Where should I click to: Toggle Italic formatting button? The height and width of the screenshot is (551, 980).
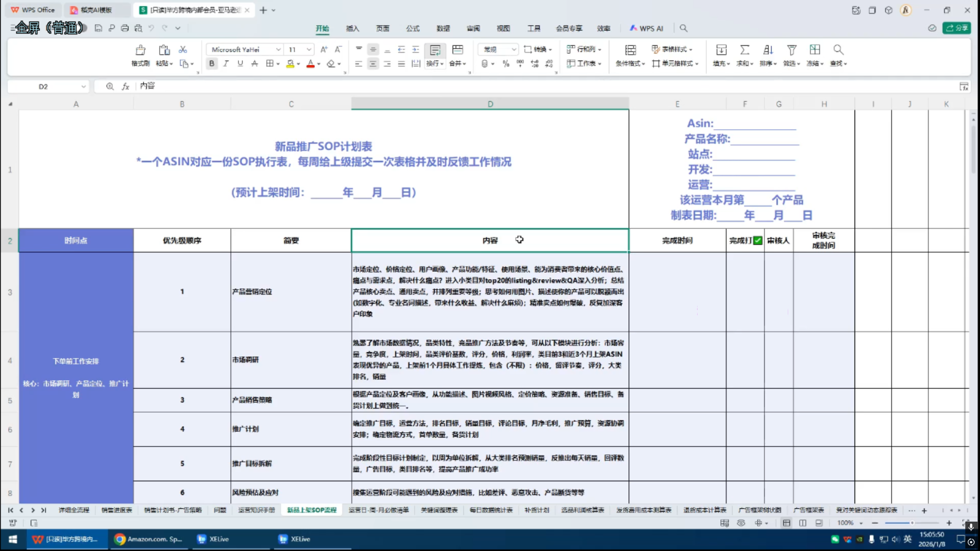click(x=226, y=64)
